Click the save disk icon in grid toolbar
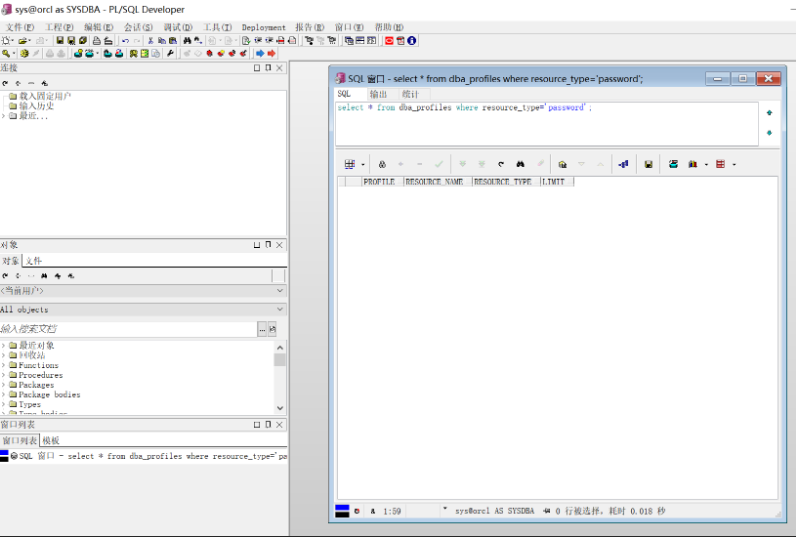This screenshot has height=537, width=796. (648, 164)
